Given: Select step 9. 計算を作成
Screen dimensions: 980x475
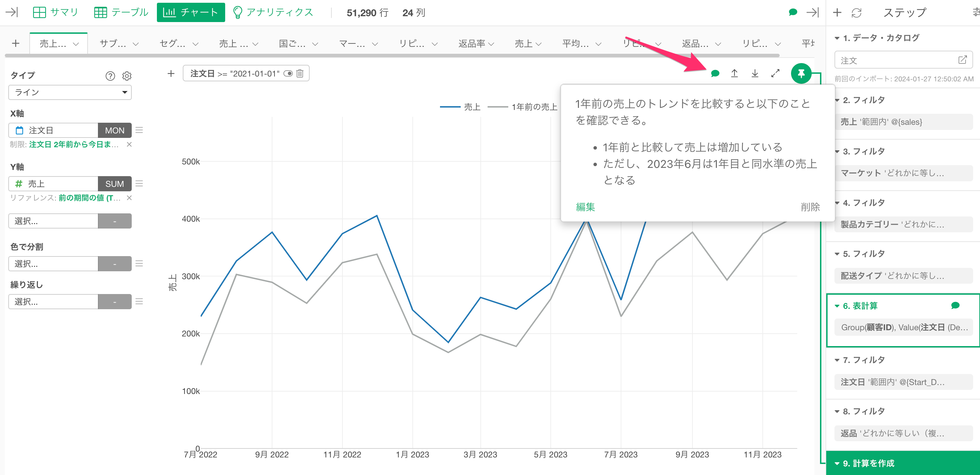Looking at the screenshot, I should coord(903,463).
